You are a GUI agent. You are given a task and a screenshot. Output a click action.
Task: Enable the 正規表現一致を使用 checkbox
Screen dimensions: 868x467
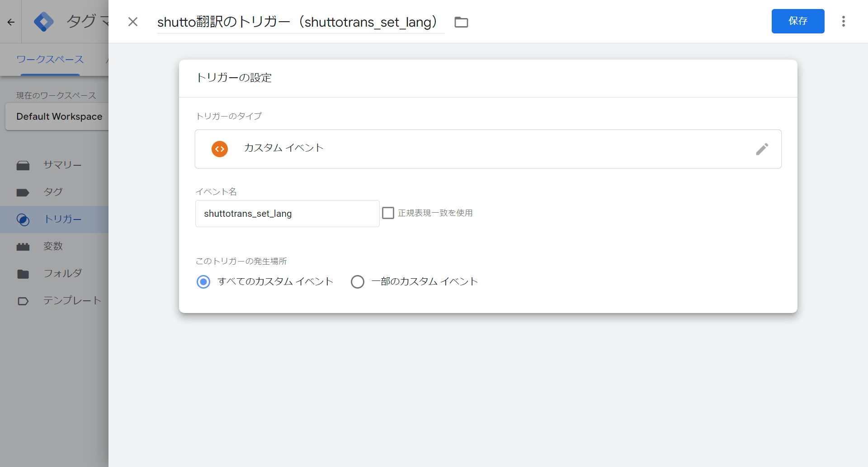click(388, 213)
